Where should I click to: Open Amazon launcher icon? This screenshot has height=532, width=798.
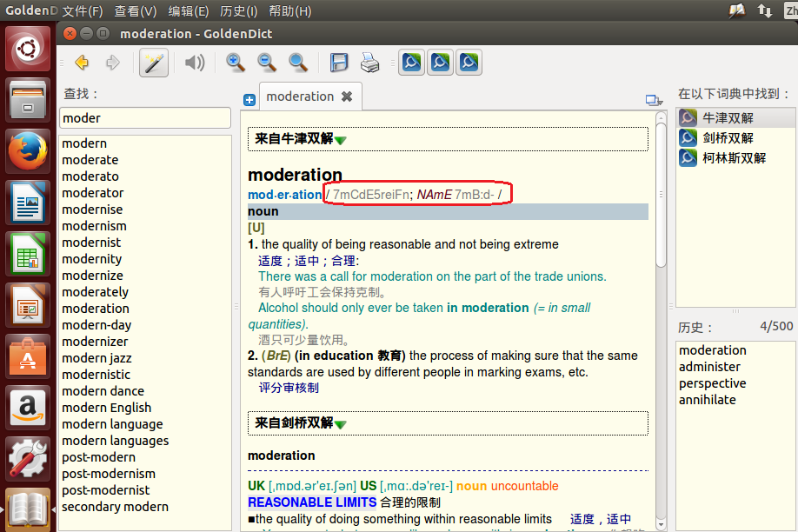[28, 408]
